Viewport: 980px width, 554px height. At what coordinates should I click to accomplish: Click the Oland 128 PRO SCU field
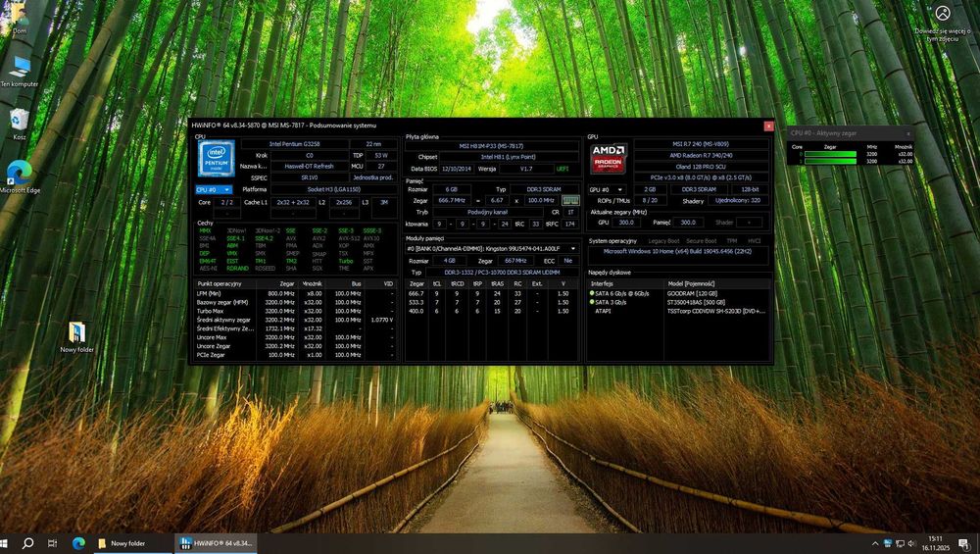[x=702, y=167]
